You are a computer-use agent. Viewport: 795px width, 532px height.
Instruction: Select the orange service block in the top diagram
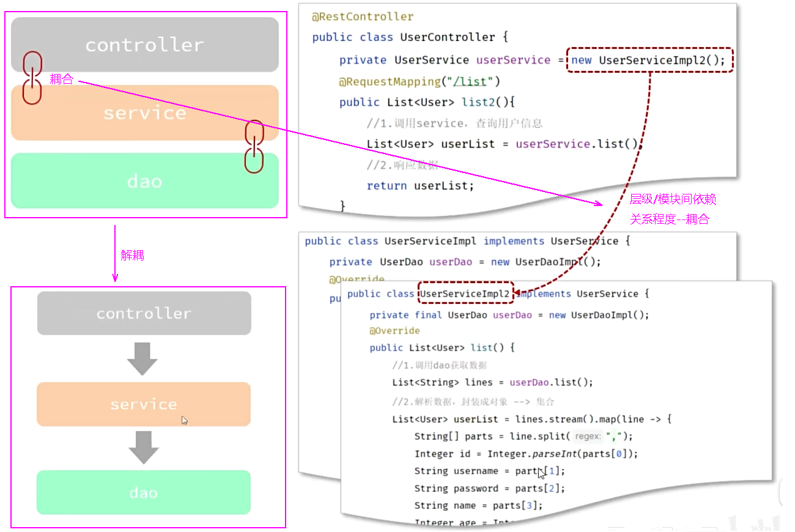(x=145, y=113)
